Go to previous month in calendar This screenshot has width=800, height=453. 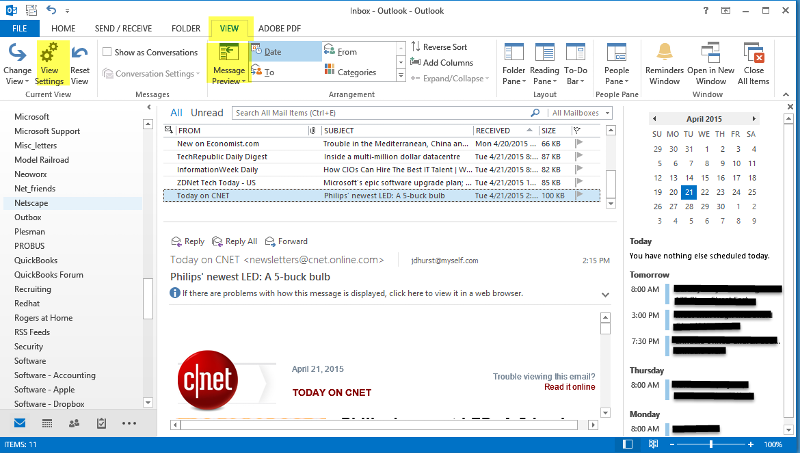pyautogui.click(x=655, y=119)
